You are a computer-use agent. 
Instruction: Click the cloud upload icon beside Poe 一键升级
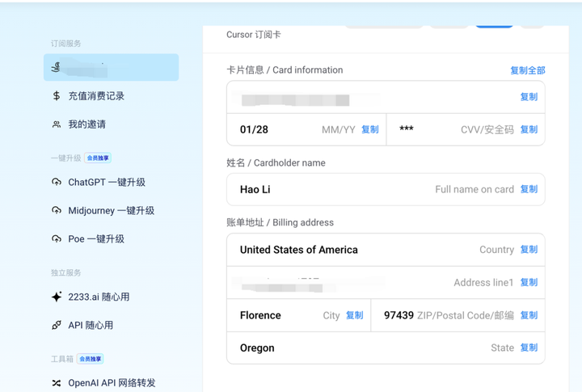[57, 238]
